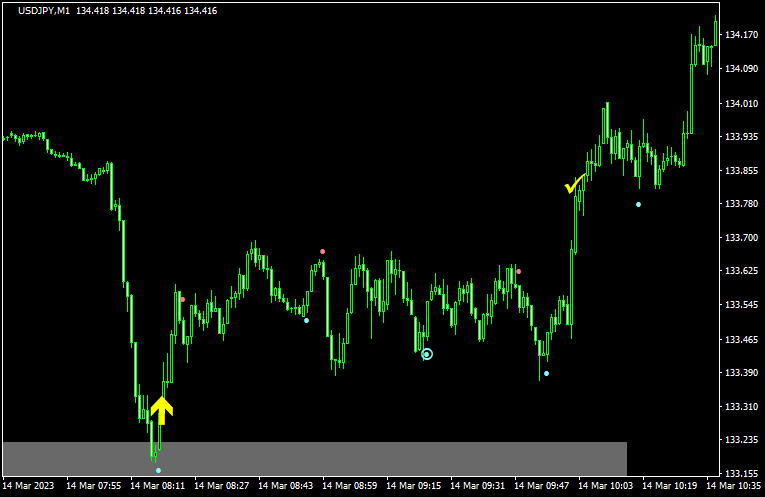Image resolution: width=765 pixels, height=497 pixels.
Task: Select the leftmost red dot signal
Action: coord(182,299)
